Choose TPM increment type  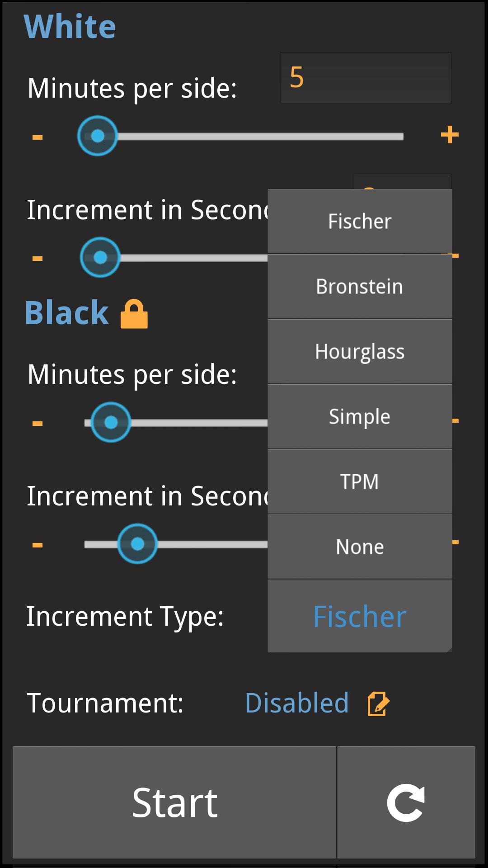[x=360, y=482]
